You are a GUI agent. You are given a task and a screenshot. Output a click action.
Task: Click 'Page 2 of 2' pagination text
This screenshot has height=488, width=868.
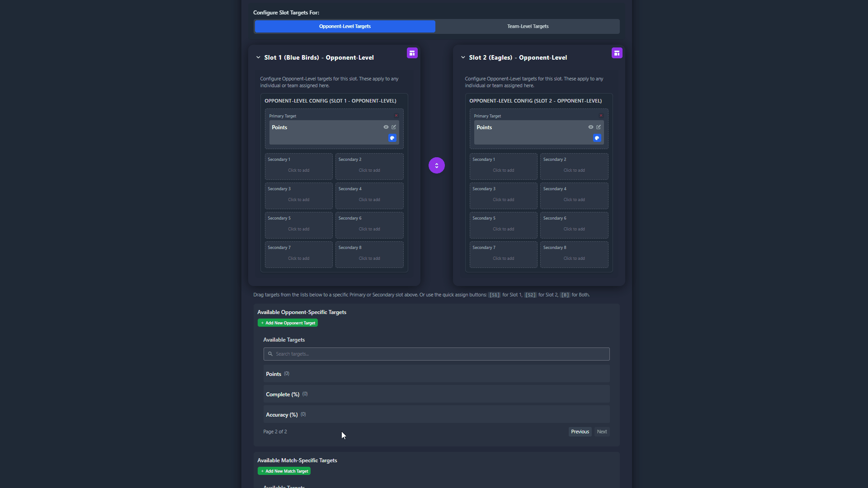(x=275, y=432)
